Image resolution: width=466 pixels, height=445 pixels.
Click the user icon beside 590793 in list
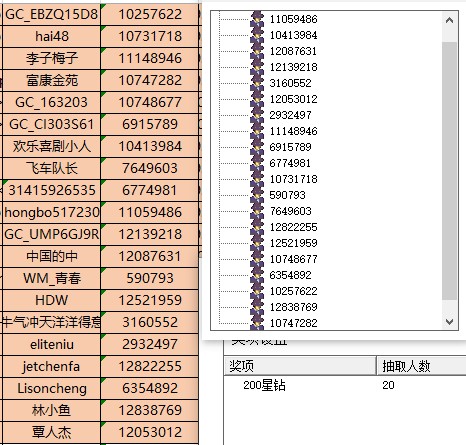point(257,195)
